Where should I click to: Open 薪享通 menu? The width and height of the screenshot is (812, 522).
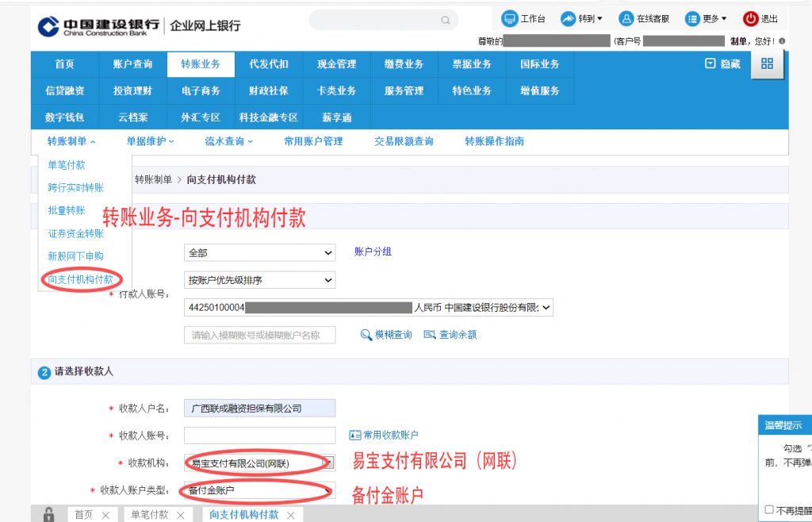pyautogui.click(x=336, y=117)
